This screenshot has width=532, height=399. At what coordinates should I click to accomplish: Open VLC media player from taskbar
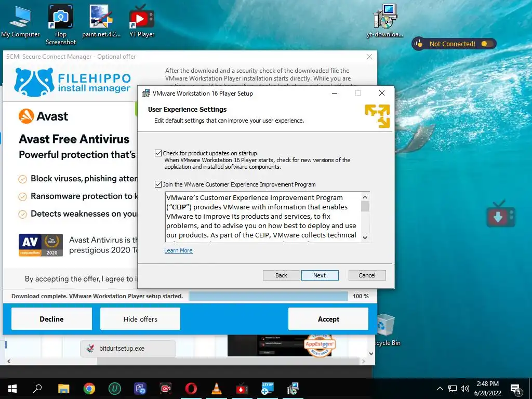217,389
